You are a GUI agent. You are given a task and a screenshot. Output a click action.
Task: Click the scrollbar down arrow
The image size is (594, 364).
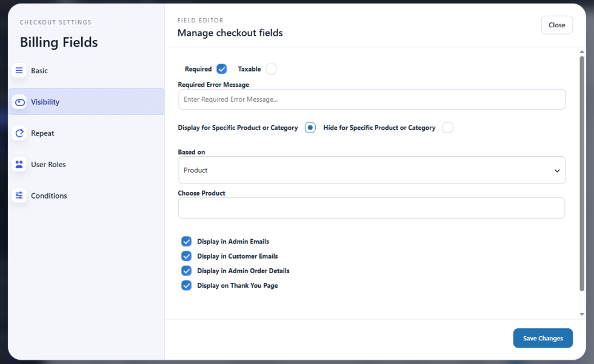582,314
